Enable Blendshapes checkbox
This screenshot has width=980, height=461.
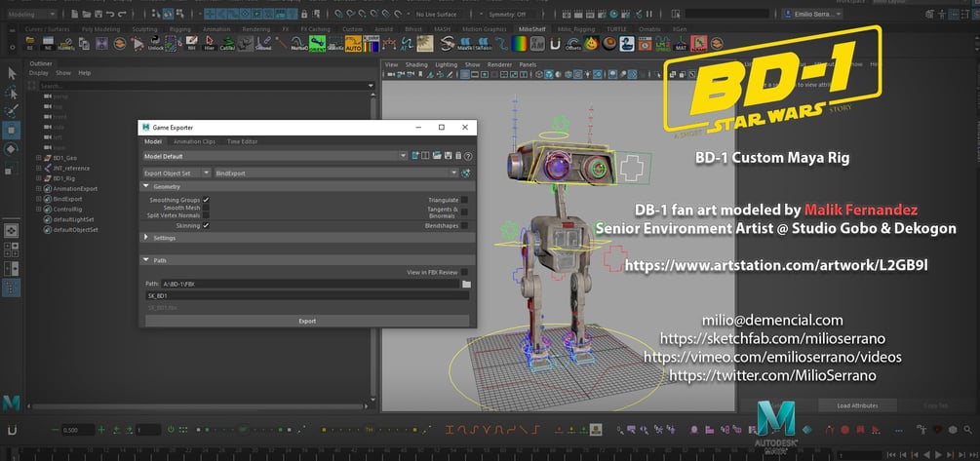[464, 225]
